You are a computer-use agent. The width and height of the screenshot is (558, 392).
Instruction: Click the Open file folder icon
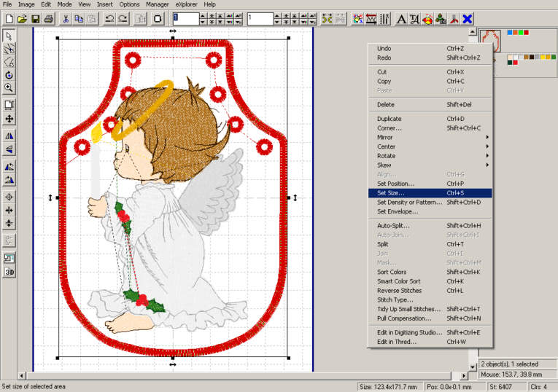pos(22,18)
